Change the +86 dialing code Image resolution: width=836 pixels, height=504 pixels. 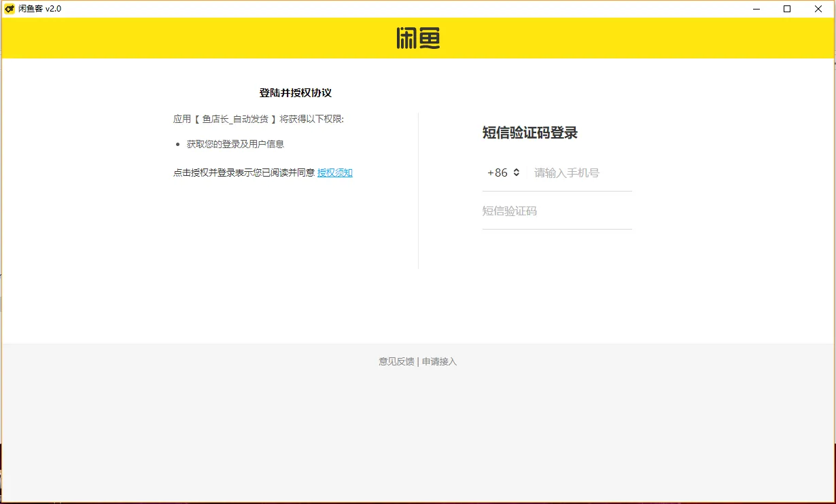click(496, 173)
